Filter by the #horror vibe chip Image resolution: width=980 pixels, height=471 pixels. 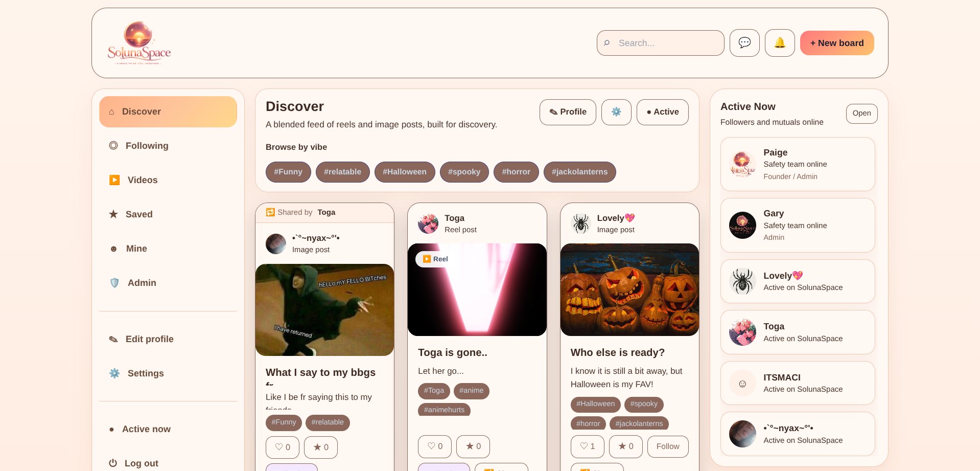pos(516,172)
